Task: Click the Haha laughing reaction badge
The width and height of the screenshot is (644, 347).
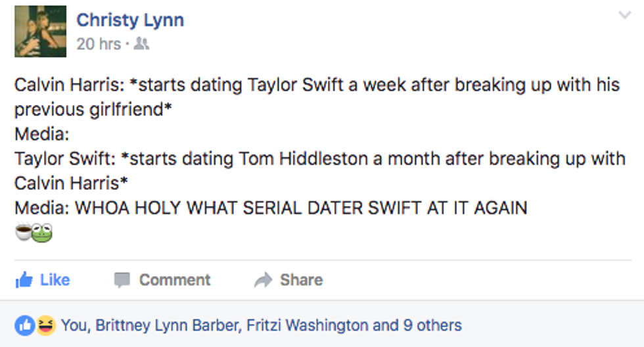Action: (45, 325)
